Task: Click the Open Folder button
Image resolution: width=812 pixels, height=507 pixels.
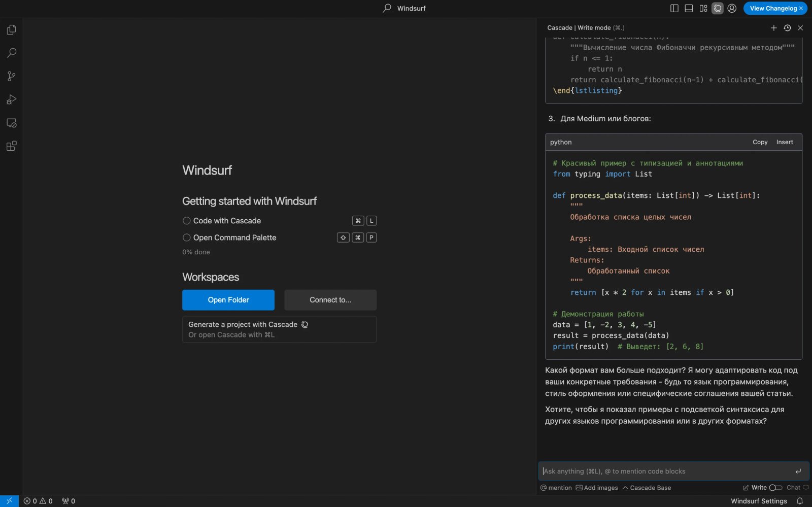Action: click(228, 300)
